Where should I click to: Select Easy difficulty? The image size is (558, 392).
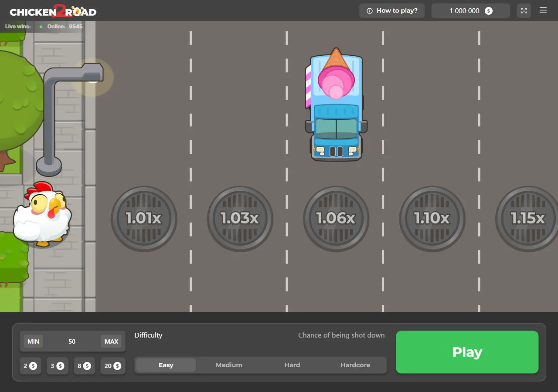click(x=166, y=365)
